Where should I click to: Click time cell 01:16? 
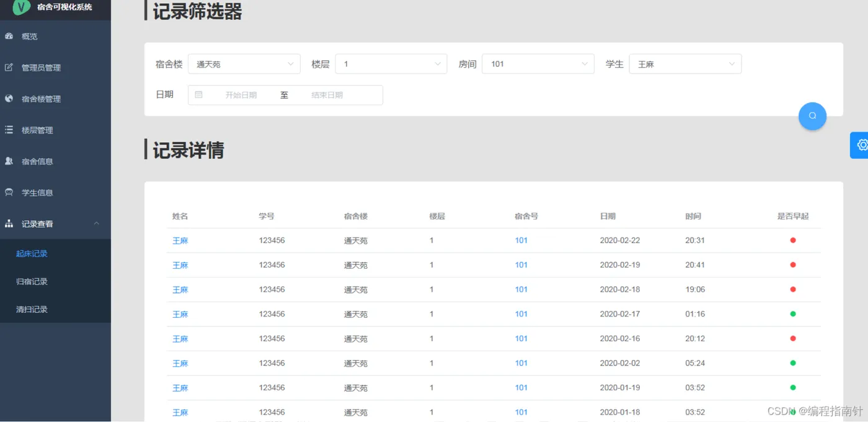point(695,314)
